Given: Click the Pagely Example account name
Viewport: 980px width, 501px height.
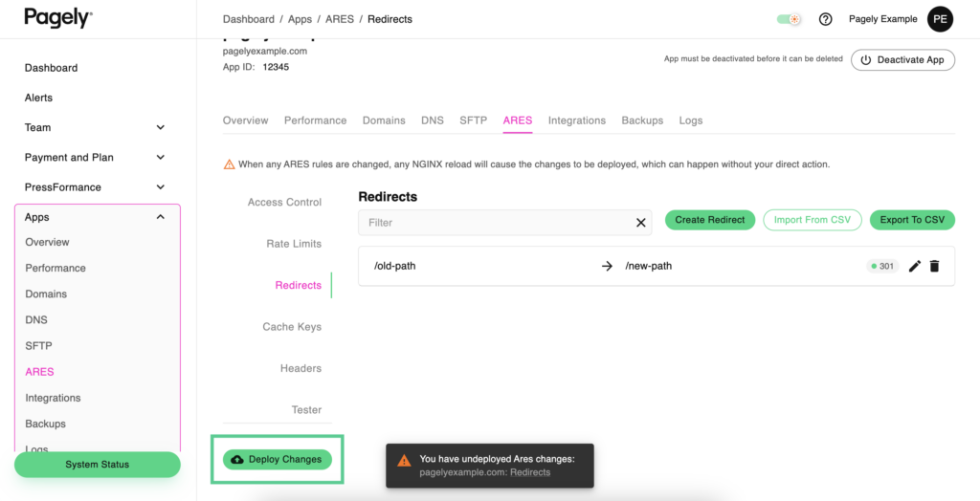Looking at the screenshot, I should pos(883,19).
